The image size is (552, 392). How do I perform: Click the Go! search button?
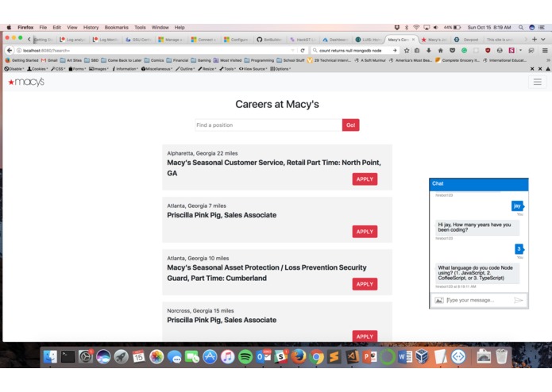click(x=350, y=125)
